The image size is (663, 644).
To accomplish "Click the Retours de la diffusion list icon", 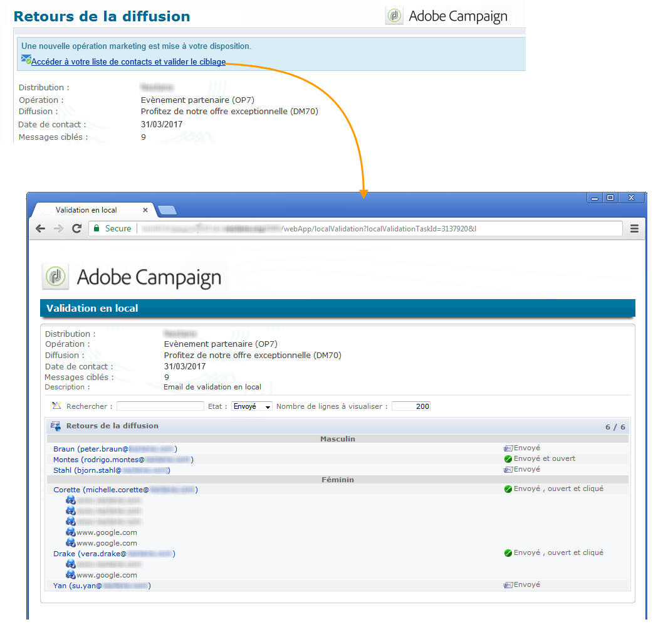I will click(x=55, y=426).
